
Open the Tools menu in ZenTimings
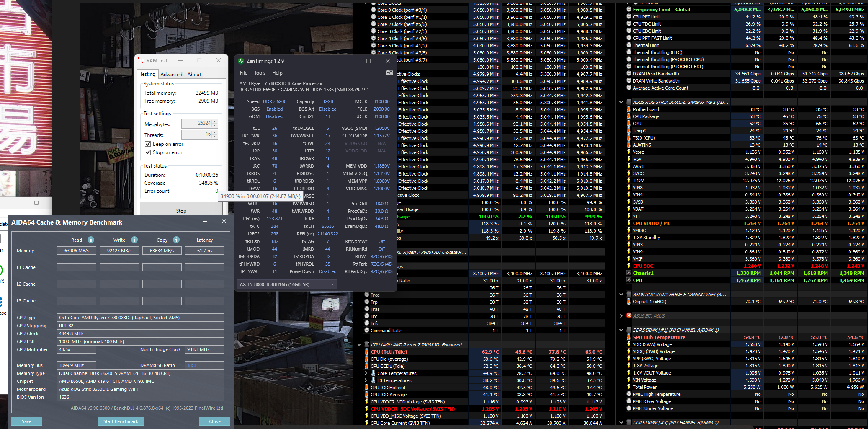pyautogui.click(x=260, y=73)
